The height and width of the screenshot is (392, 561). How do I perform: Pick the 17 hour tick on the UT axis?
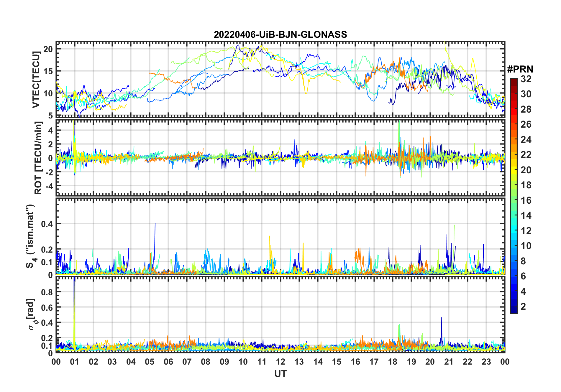(x=374, y=362)
